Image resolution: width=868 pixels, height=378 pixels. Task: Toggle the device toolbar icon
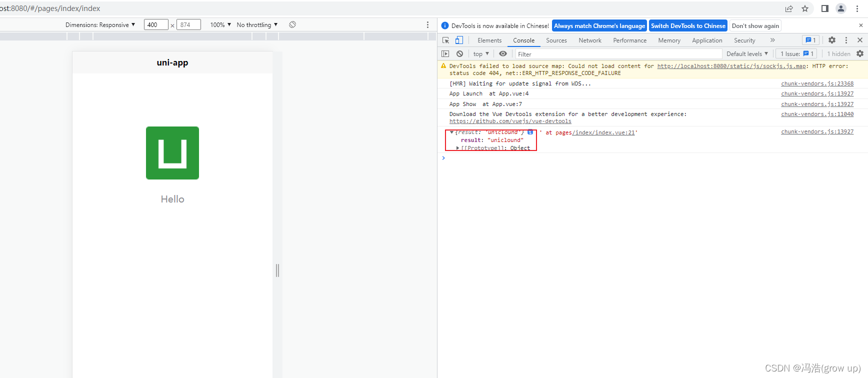tap(459, 40)
